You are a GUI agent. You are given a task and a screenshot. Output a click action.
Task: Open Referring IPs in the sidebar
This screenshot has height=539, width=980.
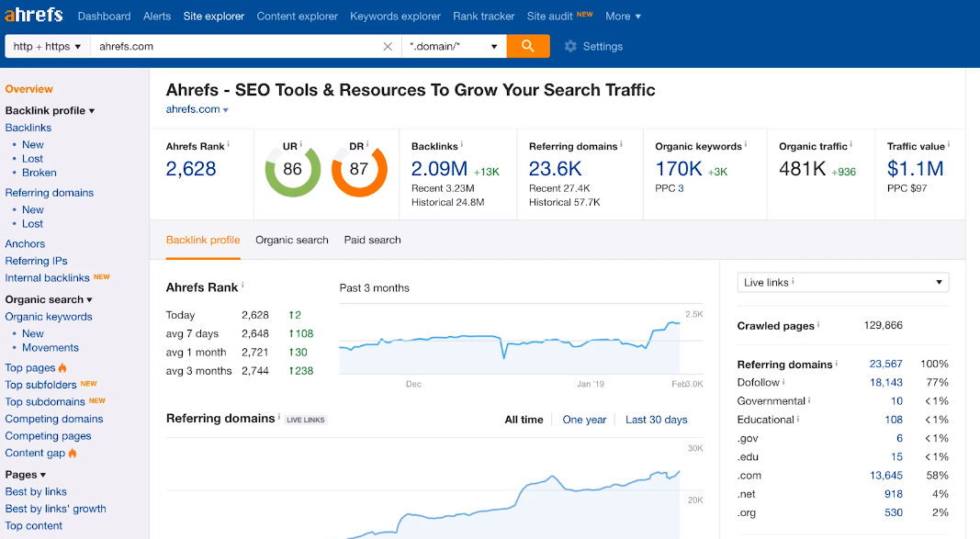point(36,261)
